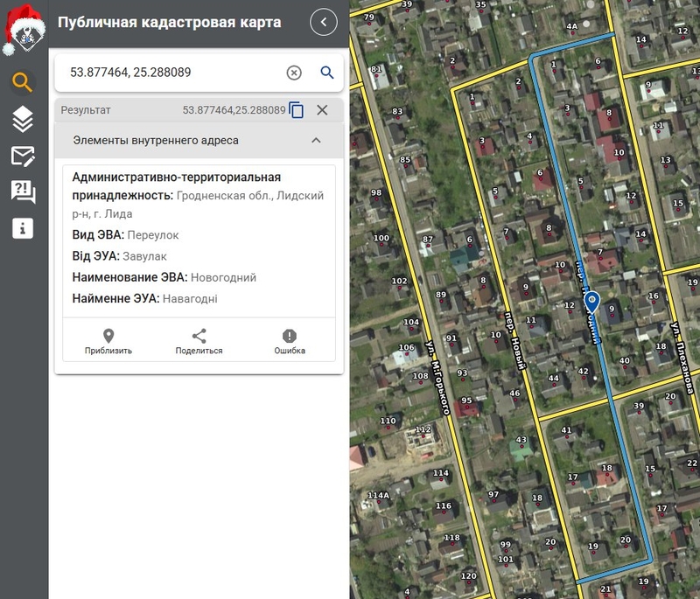Report an error with Ошибка button
This screenshot has width=700, height=599.
[290, 342]
